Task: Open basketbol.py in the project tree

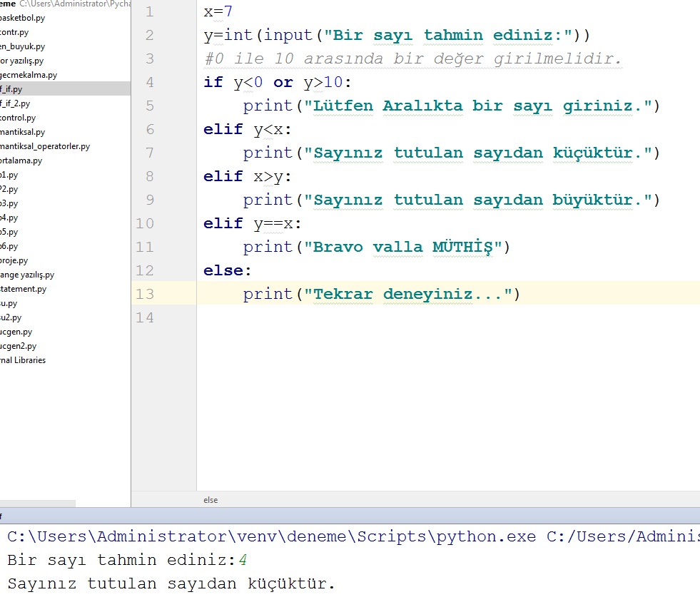Action: (22, 18)
